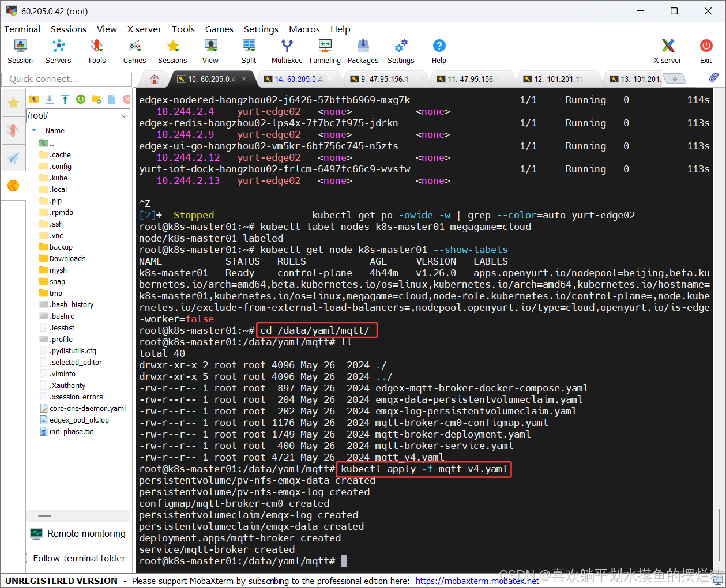Open a new tab with plus button

[x=675, y=78]
